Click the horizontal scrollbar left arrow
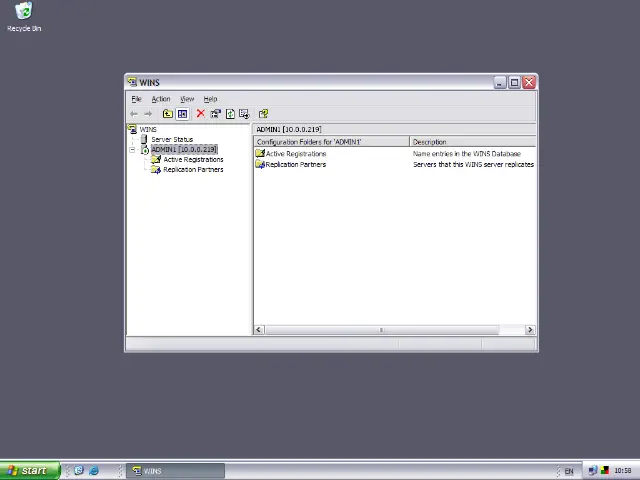 259,329
